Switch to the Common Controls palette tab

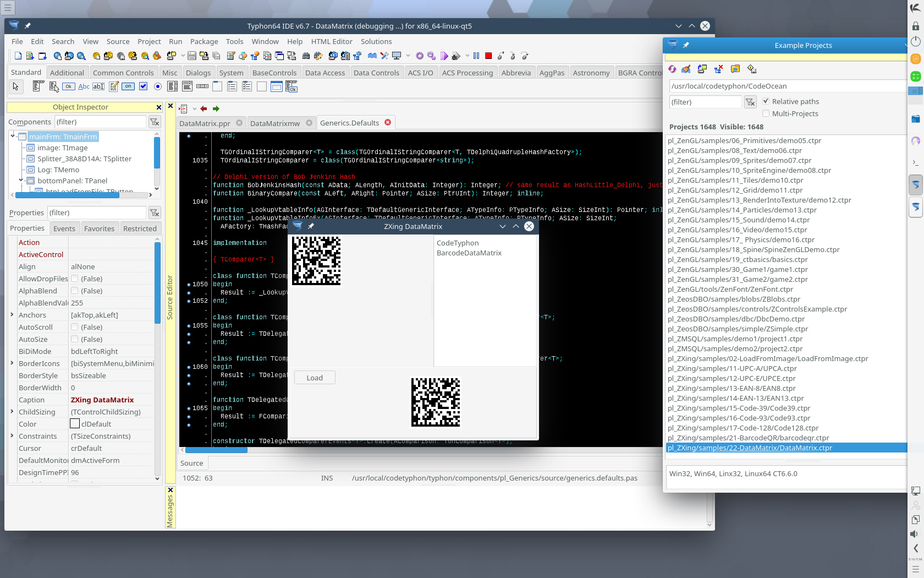coord(123,73)
